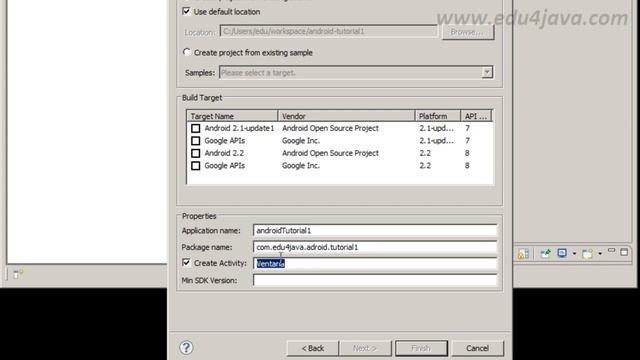
Task: Click the fast view icon in Eclipse status bar
Action: pyautogui.click(x=18, y=274)
